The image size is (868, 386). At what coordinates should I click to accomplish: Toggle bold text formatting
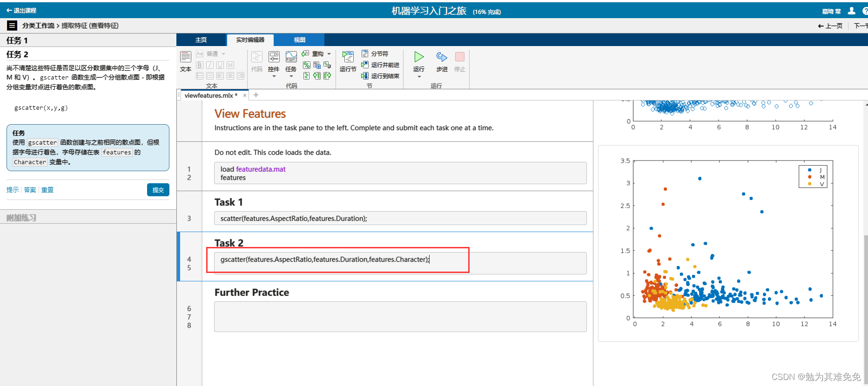tap(200, 65)
